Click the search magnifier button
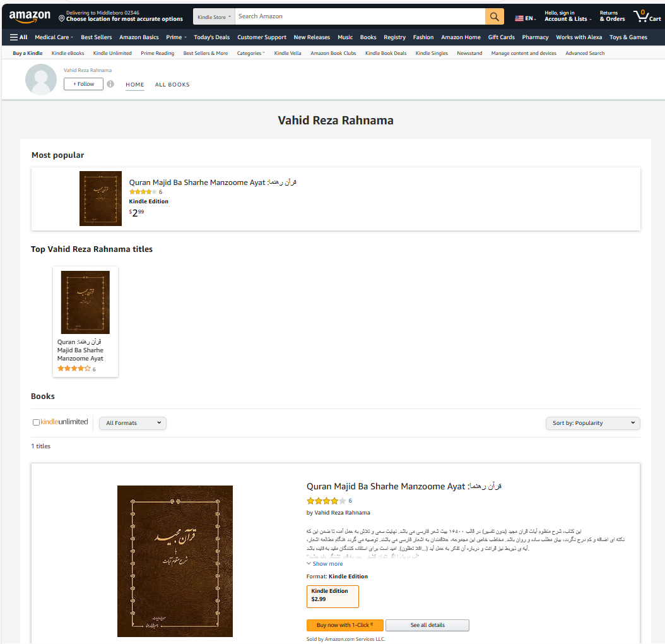 [495, 16]
